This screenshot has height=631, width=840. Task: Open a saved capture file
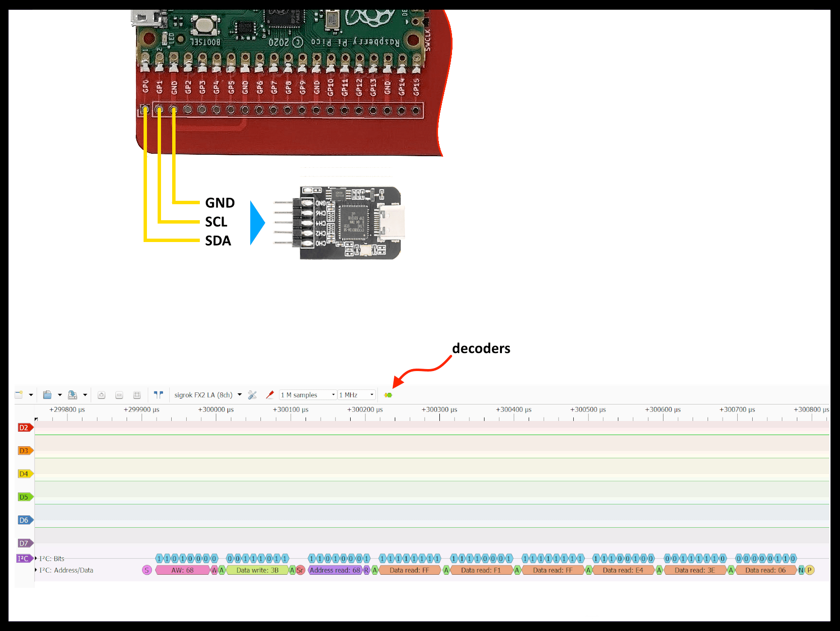[x=48, y=394]
